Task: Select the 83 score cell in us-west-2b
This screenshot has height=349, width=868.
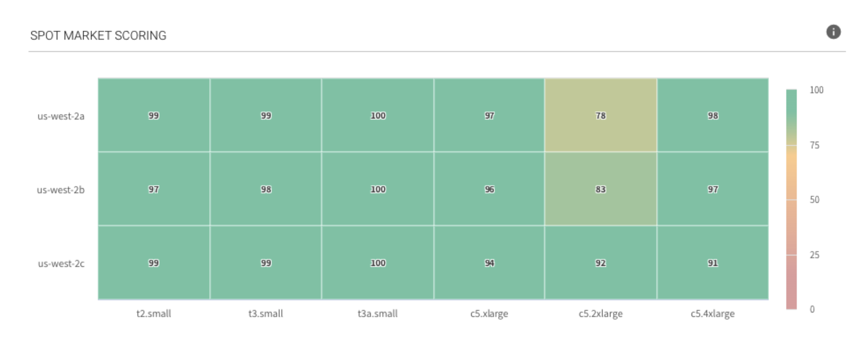Action: click(x=600, y=189)
